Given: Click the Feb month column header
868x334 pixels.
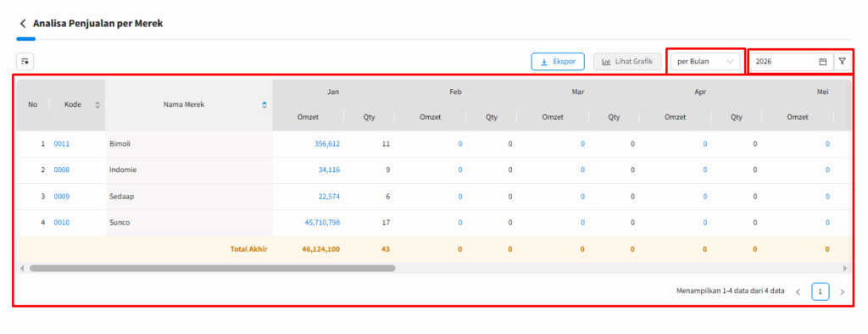Looking at the screenshot, I should pyautogui.click(x=455, y=92).
